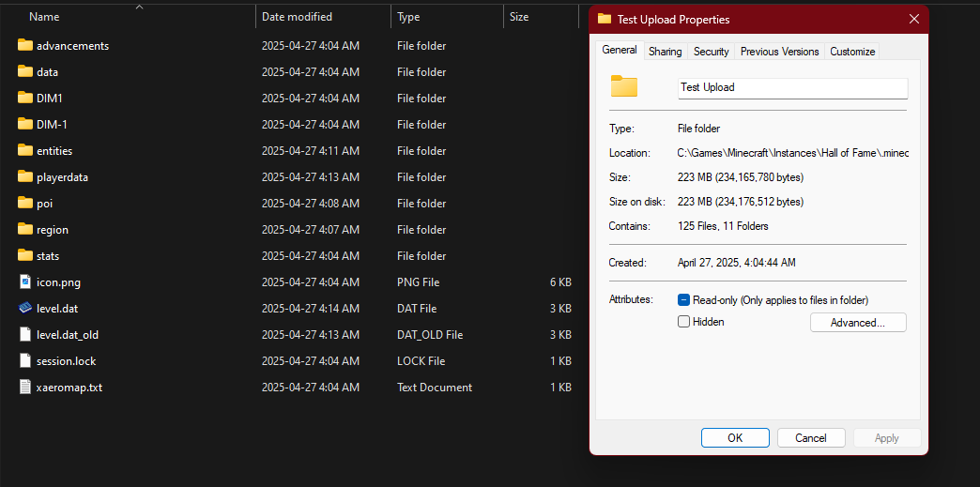Open the Security tab
980x487 pixels.
click(712, 52)
